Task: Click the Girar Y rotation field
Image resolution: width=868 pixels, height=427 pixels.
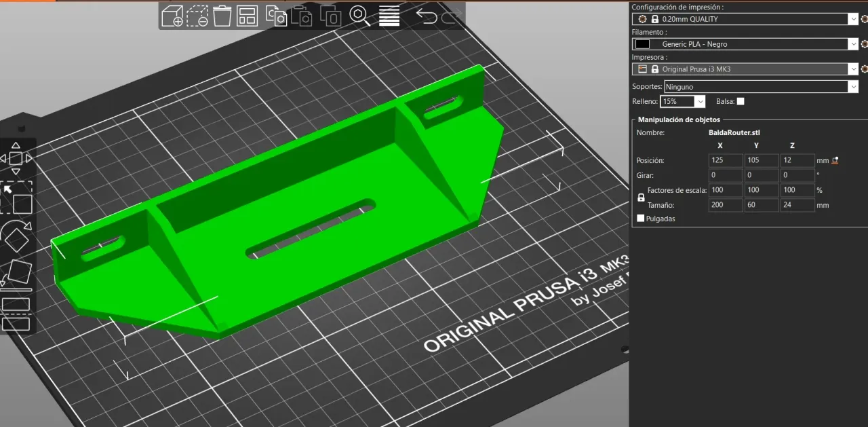Action: tap(762, 175)
